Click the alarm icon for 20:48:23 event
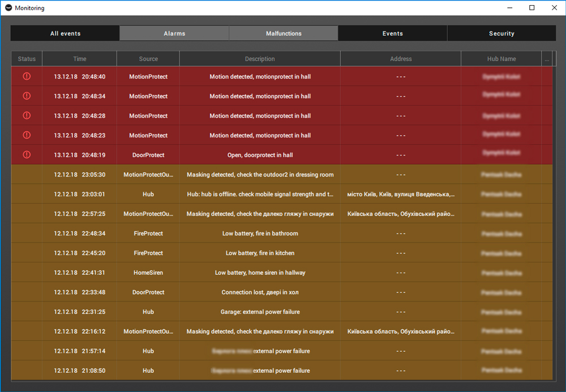Viewport: 566px width, 392px height. point(27,135)
